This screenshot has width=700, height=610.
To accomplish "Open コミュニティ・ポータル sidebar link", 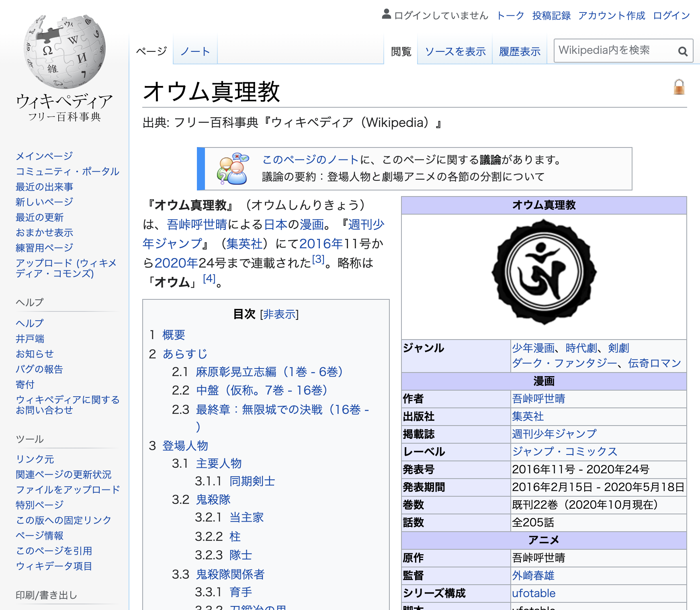I will 68,172.
